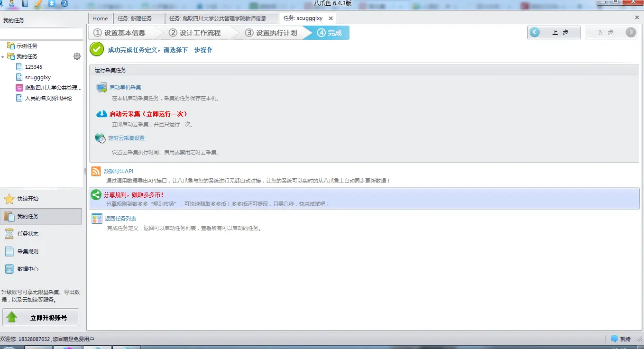Click the hourglass icon for 任务状态
This screenshot has height=349, width=644.
point(9,234)
